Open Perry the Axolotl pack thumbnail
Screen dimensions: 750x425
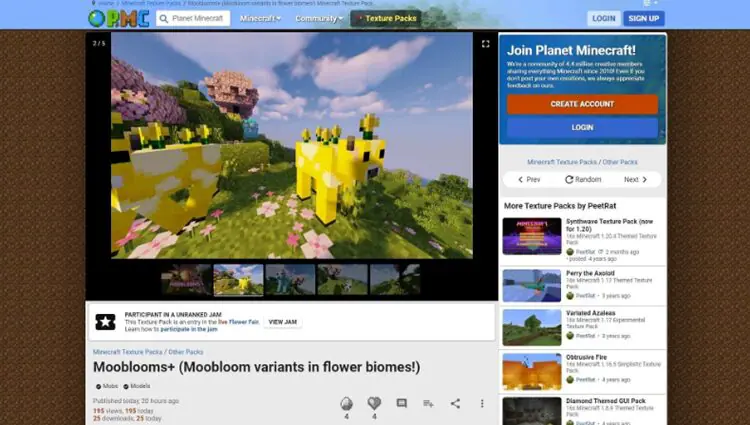click(x=531, y=284)
